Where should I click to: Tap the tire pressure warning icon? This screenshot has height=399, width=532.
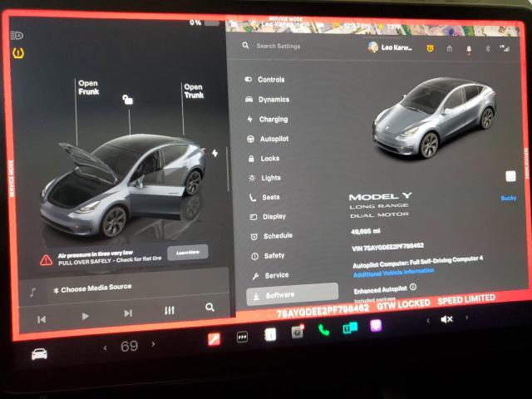pyautogui.click(x=18, y=53)
